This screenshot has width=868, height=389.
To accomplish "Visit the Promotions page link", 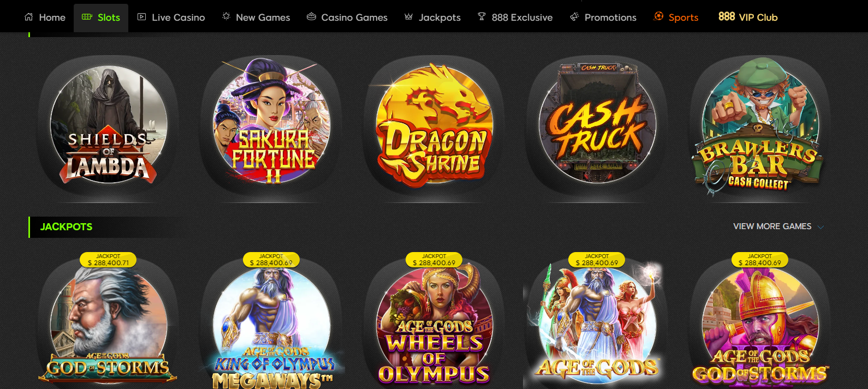I will click(x=603, y=17).
